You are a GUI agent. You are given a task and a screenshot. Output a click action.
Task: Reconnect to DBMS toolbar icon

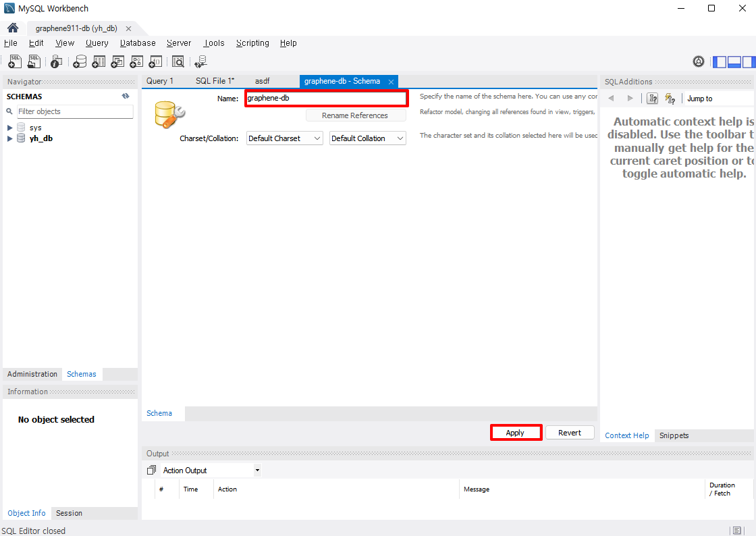(200, 61)
